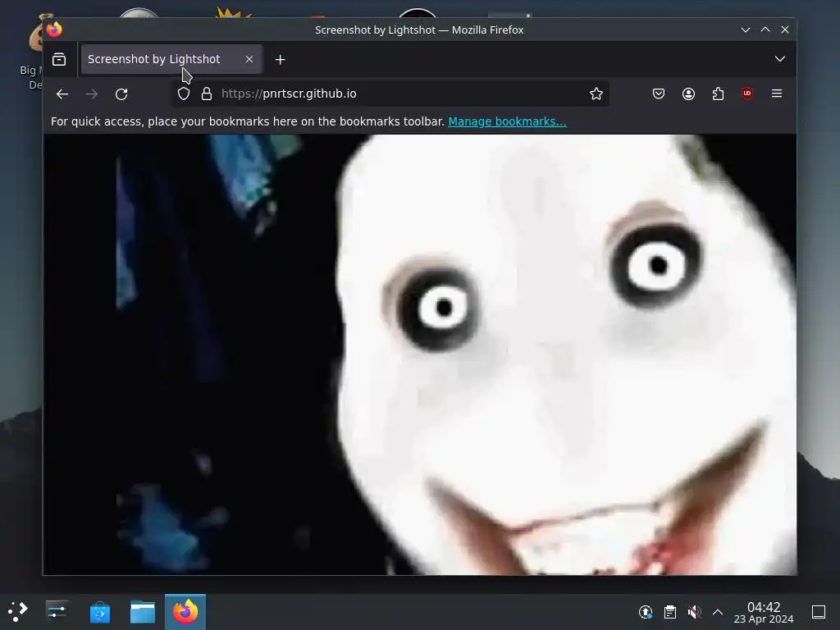The image size is (840, 630).
Task: Go back to the previous page
Action: [62, 94]
